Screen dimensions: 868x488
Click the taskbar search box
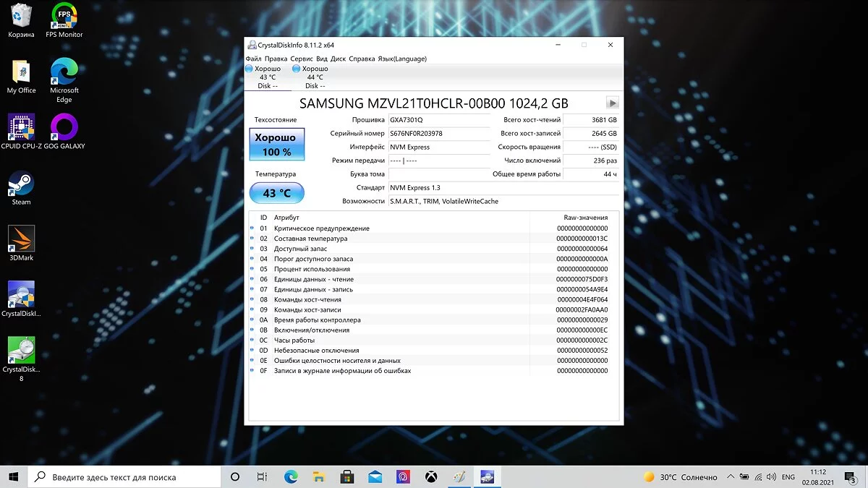(x=124, y=476)
